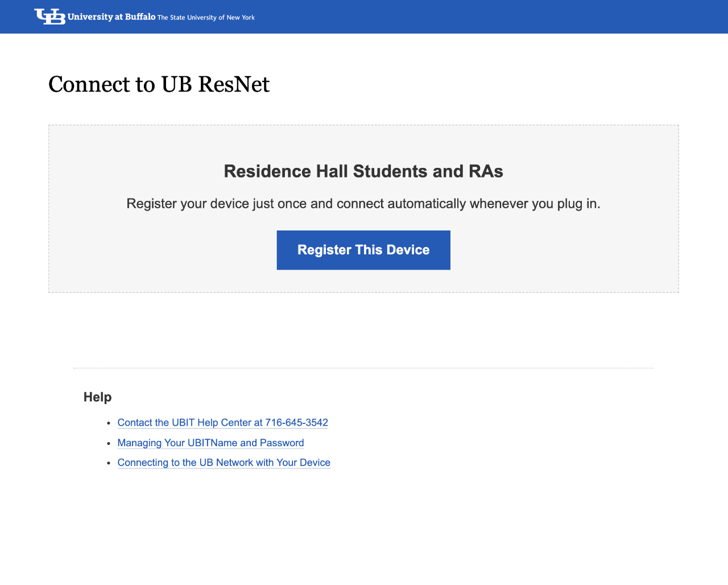Click the phone number 716-645-3542
The height and width of the screenshot is (585, 728).
click(x=296, y=422)
